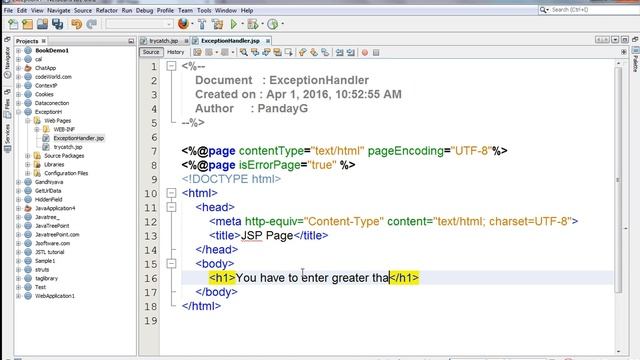
Task: Click the Save All toolbar icon
Action: pyautogui.click(x=57, y=24)
